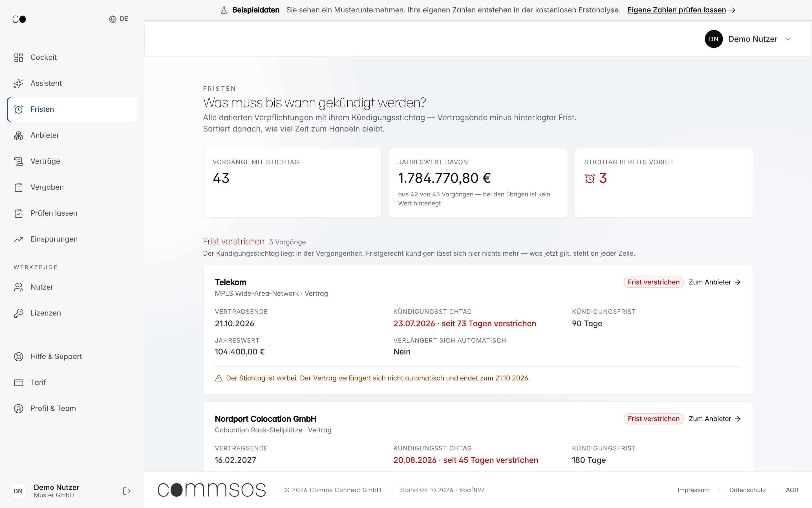Screen dimensions: 812x508
Task: Open the Lizenzen menu entry
Action: [72, 313]
